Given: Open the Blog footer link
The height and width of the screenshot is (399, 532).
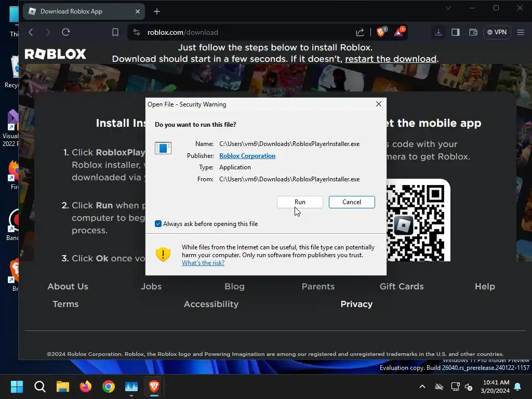Looking at the screenshot, I should pos(234,286).
